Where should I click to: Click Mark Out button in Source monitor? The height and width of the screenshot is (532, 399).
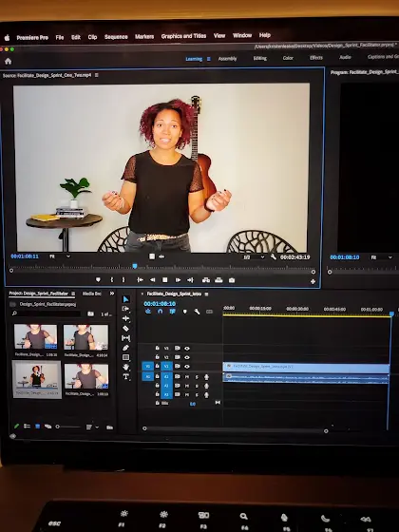coord(123,280)
